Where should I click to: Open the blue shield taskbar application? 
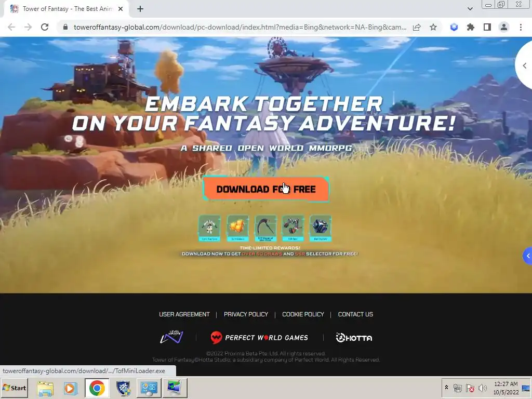click(x=124, y=388)
